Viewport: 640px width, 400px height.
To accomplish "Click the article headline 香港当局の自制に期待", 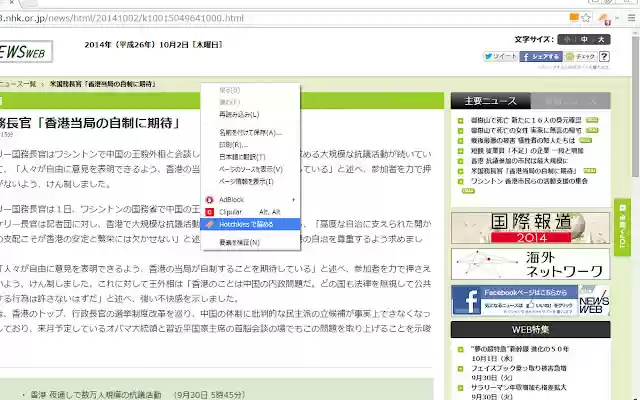I will tap(91, 123).
